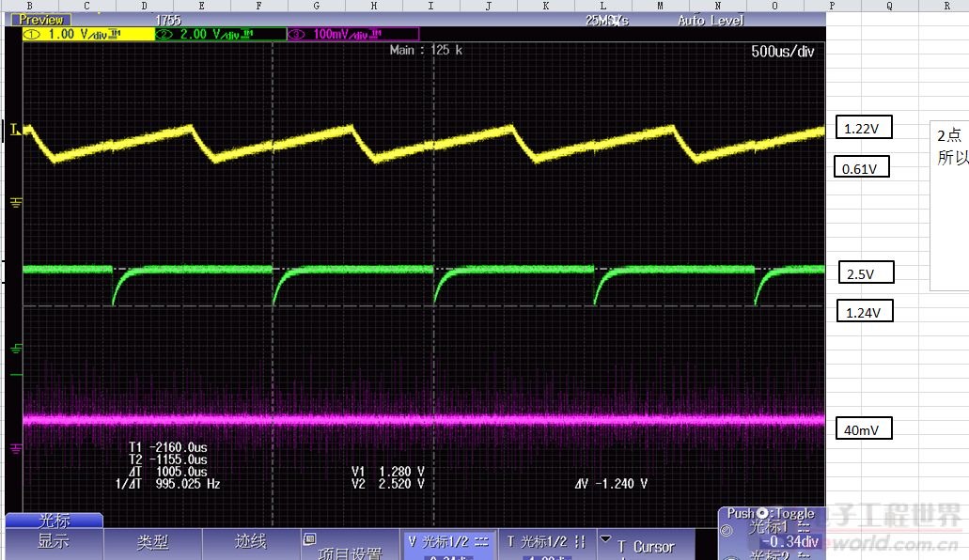Click the T1 -2160.0us readout
The image size is (969, 560).
pyautogui.click(x=168, y=447)
